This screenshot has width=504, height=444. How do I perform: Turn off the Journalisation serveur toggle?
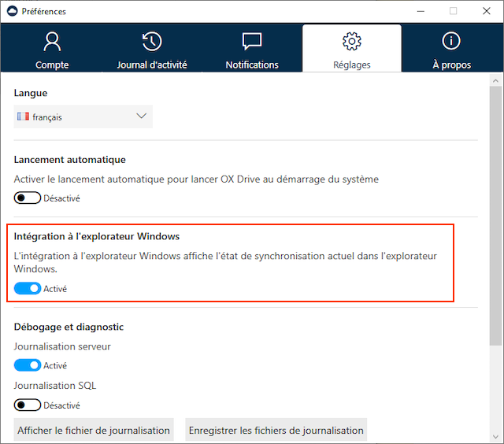[x=28, y=365]
